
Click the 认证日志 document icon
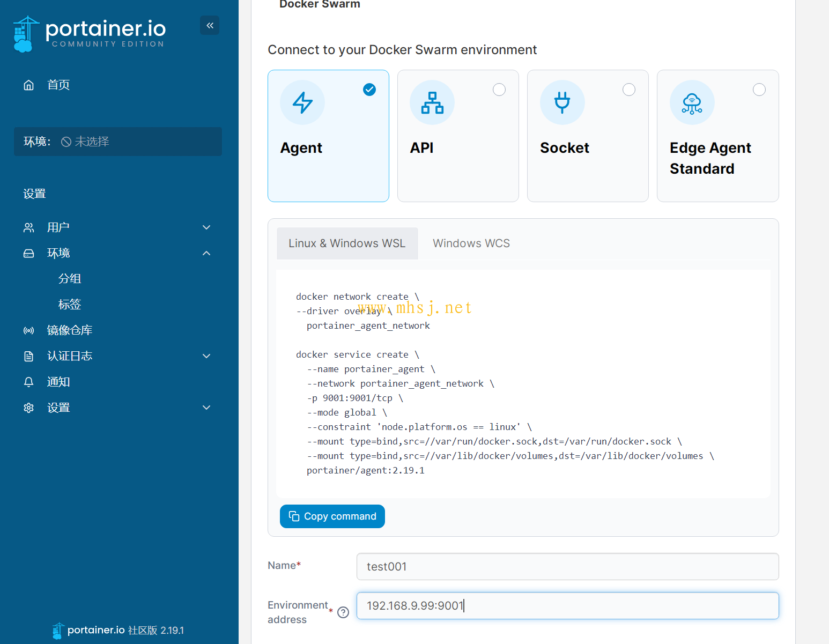coord(29,356)
